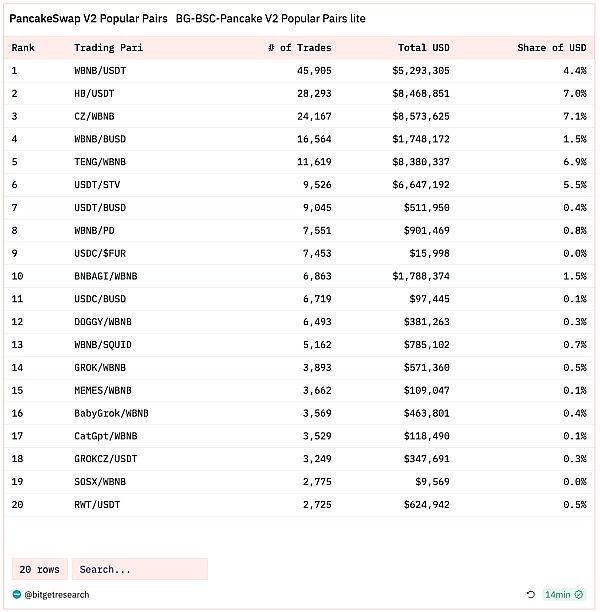Image resolution: width=600 pixels, height=612 pixels.
Task: Open PancakeSwap V2 Popular Pairs title
Action: (x=88, y=18)
